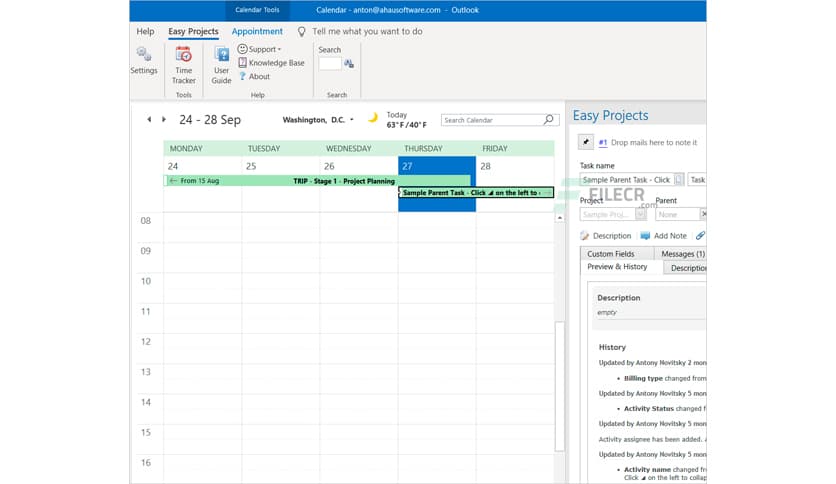Open the User Guide

coord(221,65)
